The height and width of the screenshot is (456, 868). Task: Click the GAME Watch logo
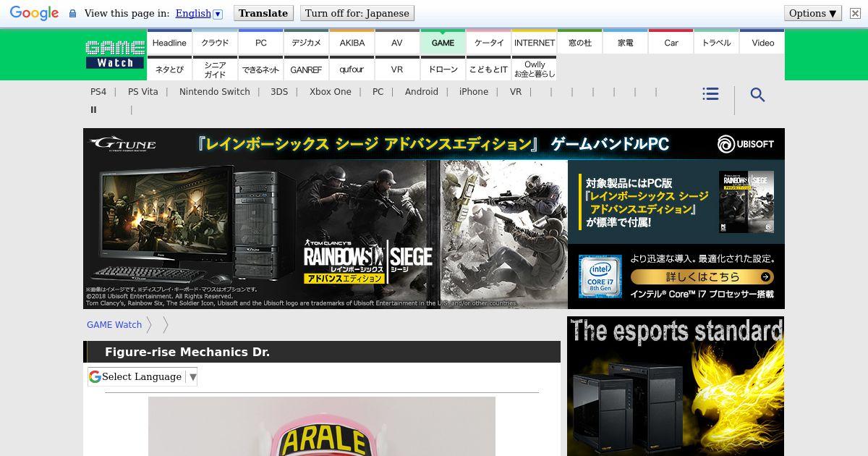tap(115, 54)
